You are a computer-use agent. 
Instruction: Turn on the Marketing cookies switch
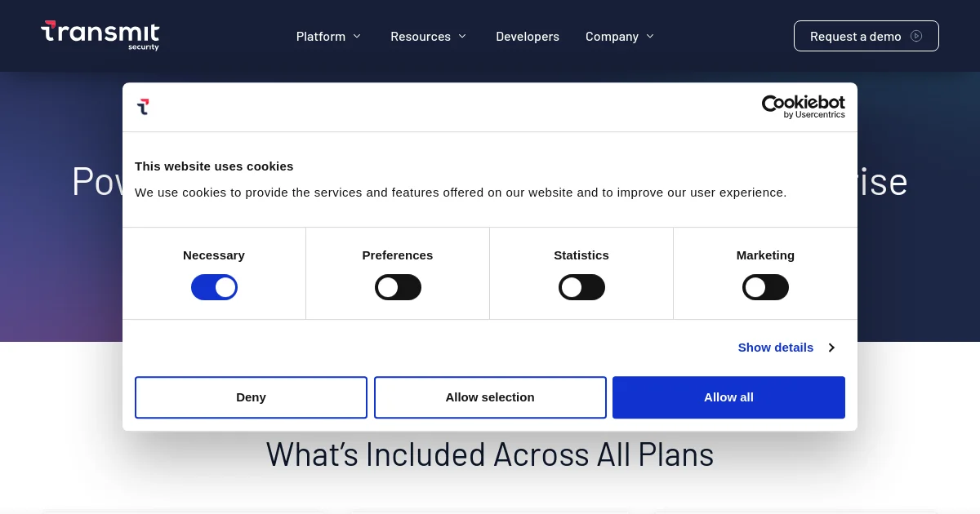[765, 287]
